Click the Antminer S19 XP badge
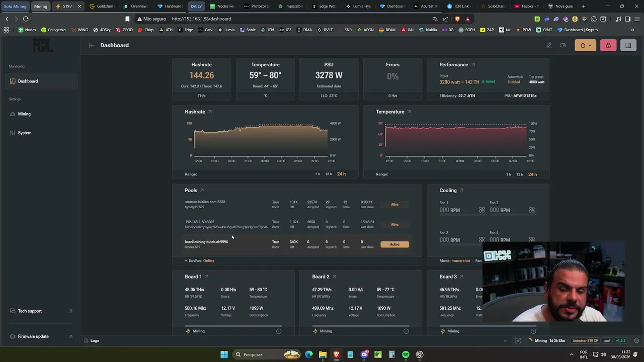 [585, 341]
